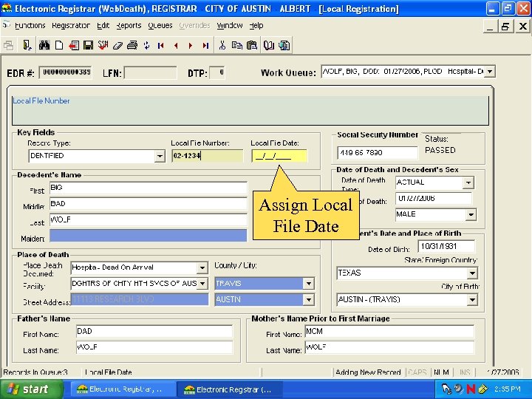
Task: Expand the Facility dropdown
Action: click(x=202, y=283)
